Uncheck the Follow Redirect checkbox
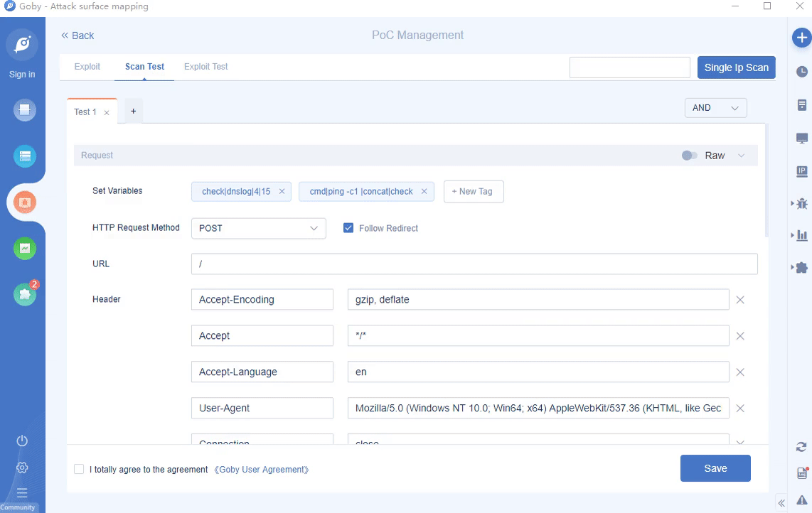812x513 pixels. click(x=348, y=228)
